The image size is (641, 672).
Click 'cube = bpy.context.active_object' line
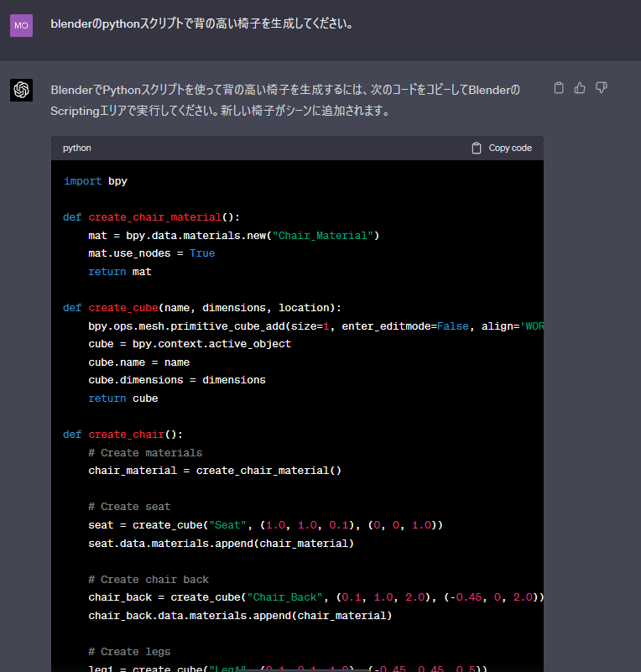tap(190, 344)
